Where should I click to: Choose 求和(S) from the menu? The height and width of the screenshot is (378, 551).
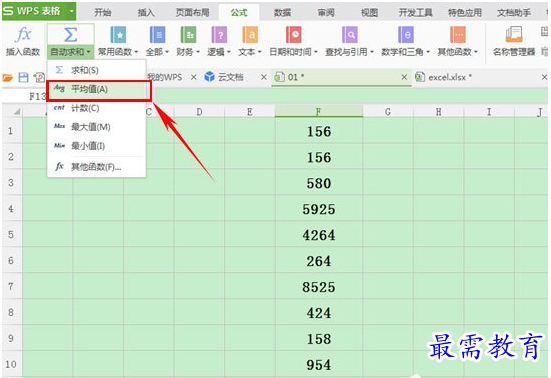[97, 70]
